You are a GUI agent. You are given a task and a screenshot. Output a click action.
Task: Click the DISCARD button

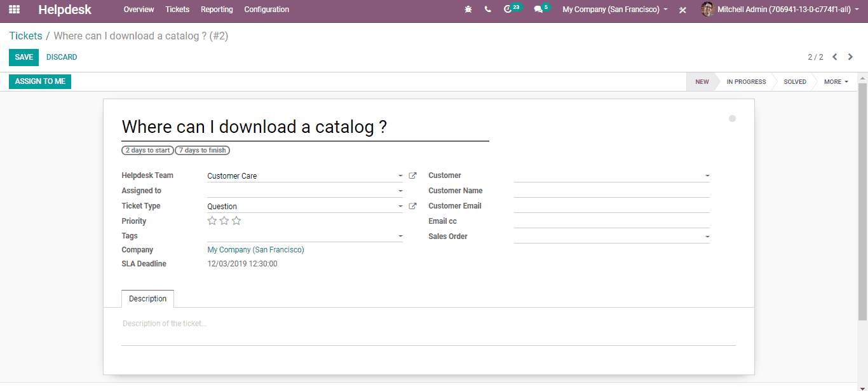tap(62, 57)
